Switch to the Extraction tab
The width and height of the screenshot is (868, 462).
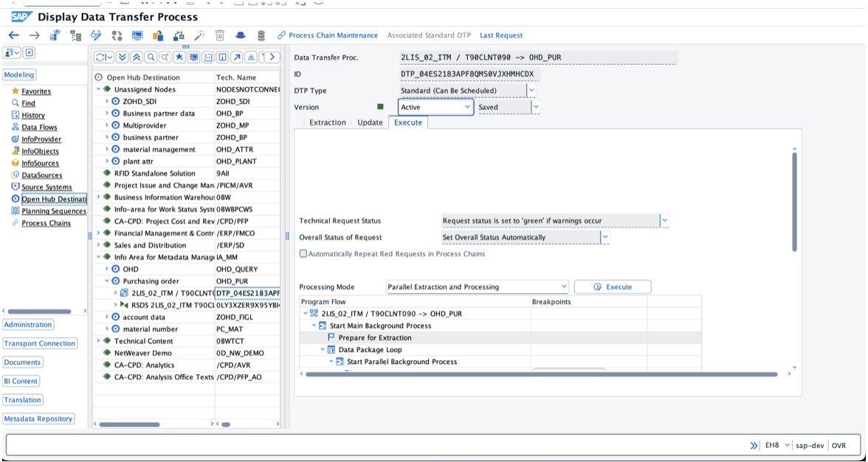(x=327, y=123)
